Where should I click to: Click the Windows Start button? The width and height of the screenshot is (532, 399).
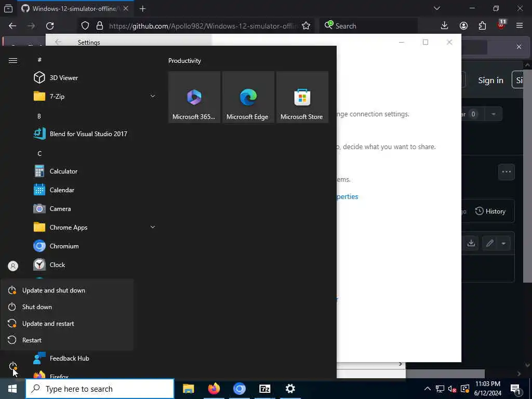coord(12,389)
